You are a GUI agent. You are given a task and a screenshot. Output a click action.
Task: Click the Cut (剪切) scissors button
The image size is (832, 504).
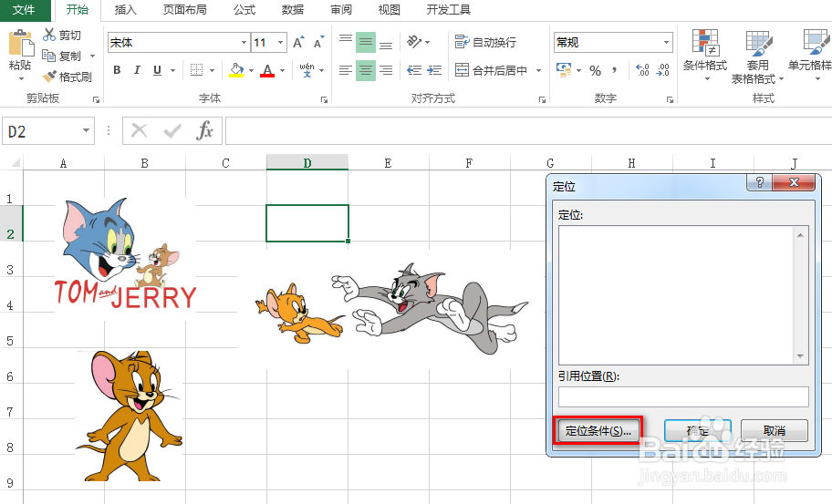click(x=61, y=35)
